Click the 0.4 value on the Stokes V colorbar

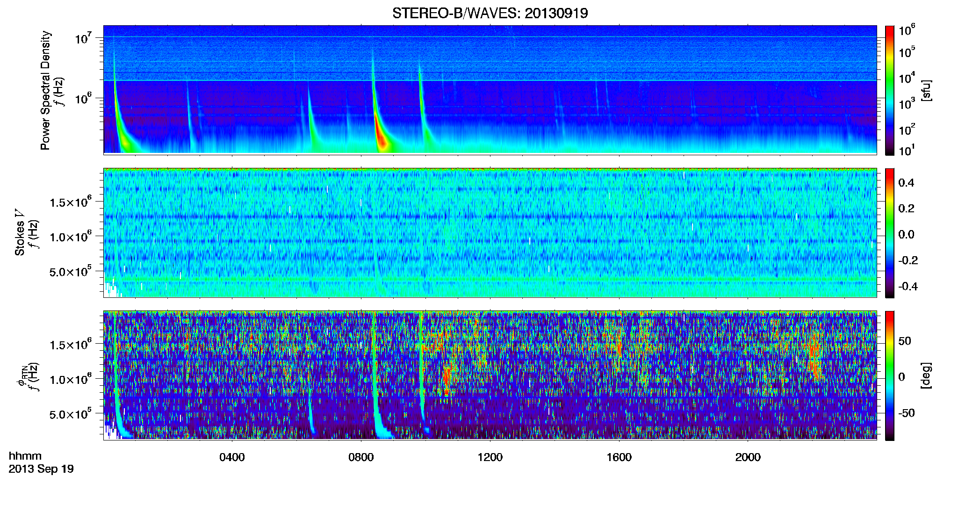[x=906, y=183]
